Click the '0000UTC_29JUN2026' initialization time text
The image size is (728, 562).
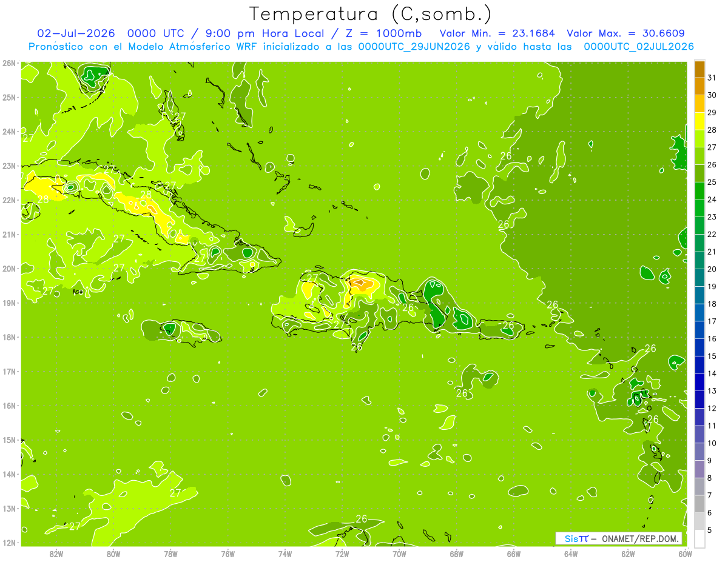click(414, 47)
